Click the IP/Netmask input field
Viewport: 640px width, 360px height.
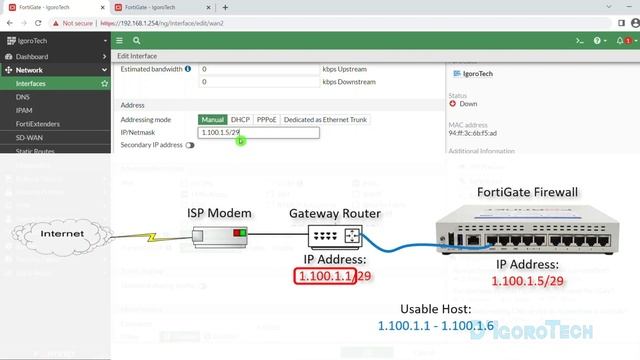[258, 133]
